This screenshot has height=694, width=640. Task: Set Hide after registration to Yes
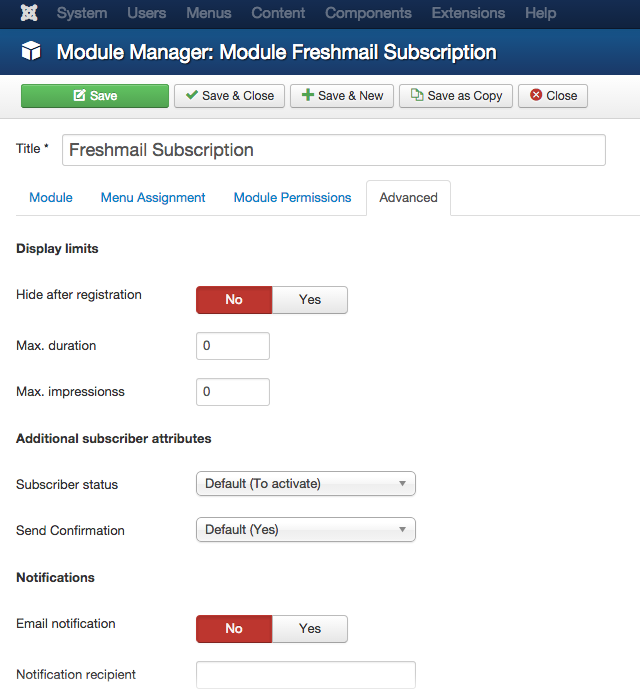coord(310,300)
